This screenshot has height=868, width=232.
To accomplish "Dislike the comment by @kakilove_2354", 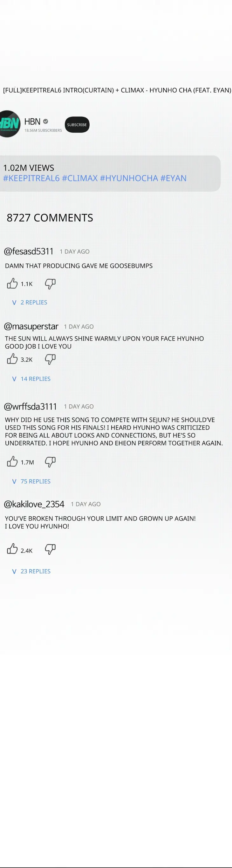I will pos(50,549).
